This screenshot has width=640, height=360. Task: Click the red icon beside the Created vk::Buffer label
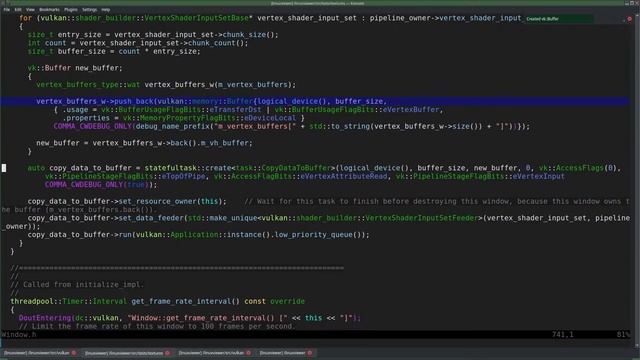point(629,19)
